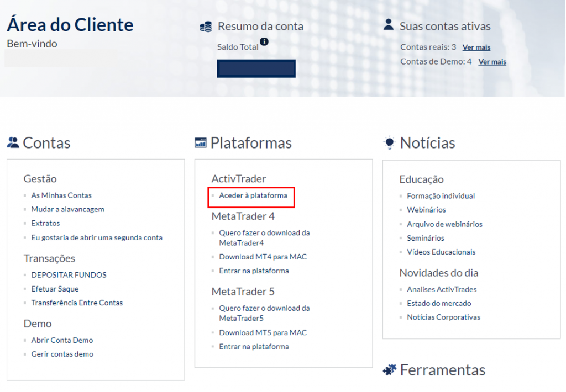Click the Contas de Demo: 4 text
The height and width of the screenshot is (392, 566).
(436, 62)
